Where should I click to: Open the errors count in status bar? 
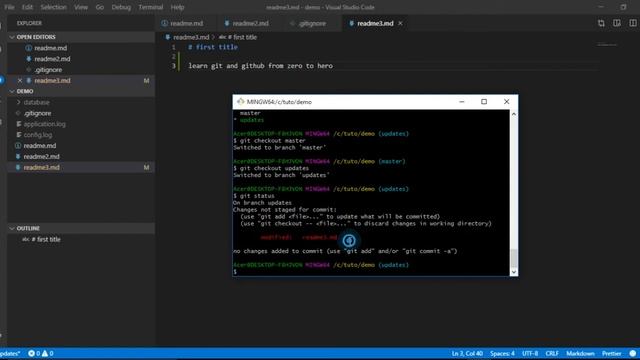[34, 353]
